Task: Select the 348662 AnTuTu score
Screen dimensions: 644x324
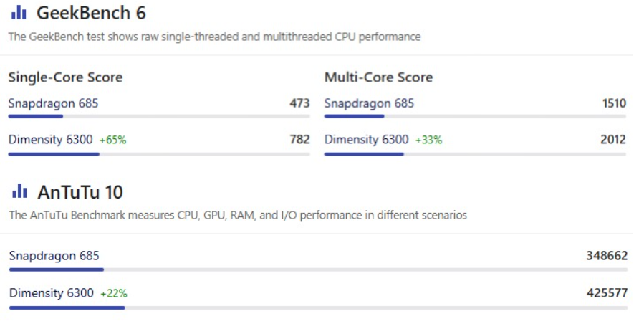Action: point(606,256)
